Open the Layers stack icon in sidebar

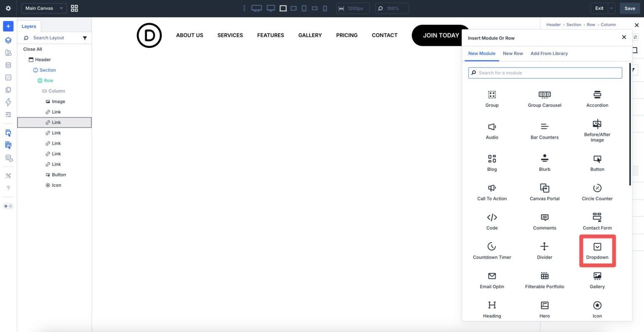point(8,40)
